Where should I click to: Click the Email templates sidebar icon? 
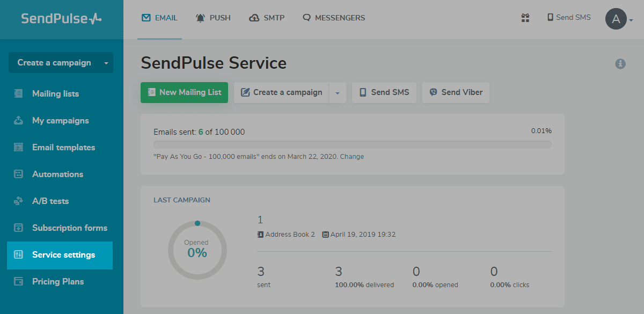(18, 147)
